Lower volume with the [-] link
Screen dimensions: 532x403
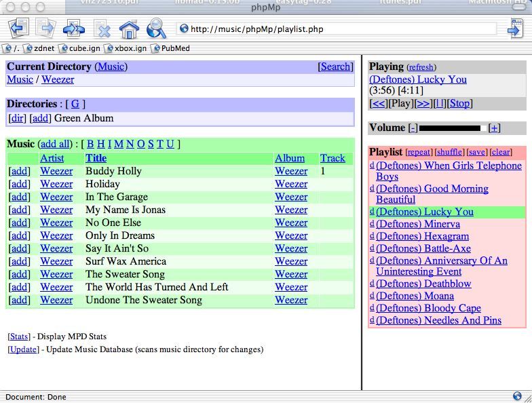point(413,128)
